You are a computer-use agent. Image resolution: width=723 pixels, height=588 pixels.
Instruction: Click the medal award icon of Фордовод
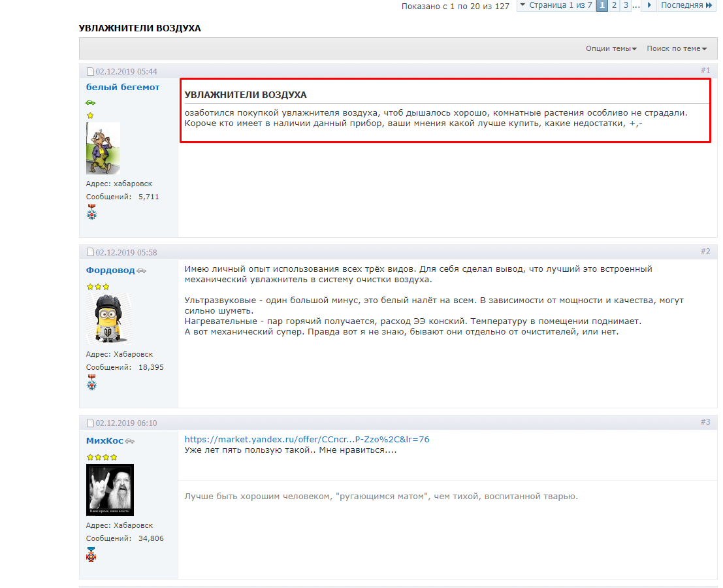click(x=91, y=382)
